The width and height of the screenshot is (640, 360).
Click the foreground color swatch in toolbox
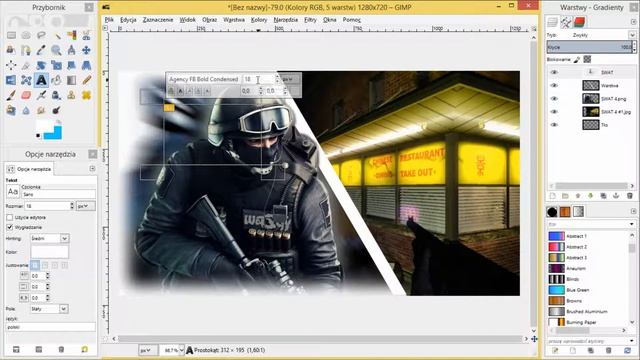(x=44, y=126)
